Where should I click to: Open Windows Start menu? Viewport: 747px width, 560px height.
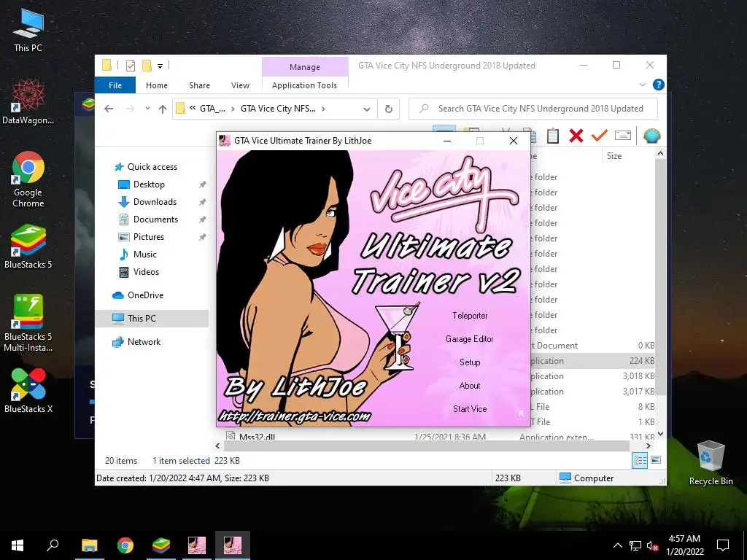click(18, 545)
